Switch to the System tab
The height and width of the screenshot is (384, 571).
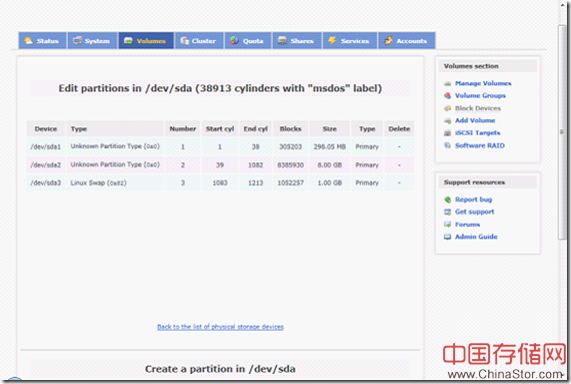[x=92, y=40]
